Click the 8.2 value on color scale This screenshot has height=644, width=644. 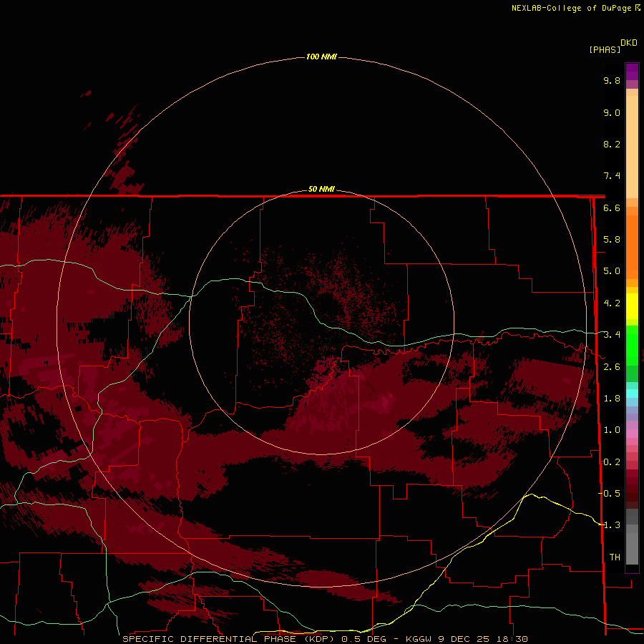point(612,144)
